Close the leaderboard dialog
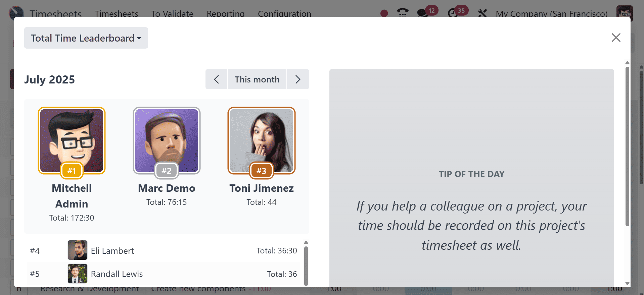This screenshot has width=644, height=295. tap(616, 38)
